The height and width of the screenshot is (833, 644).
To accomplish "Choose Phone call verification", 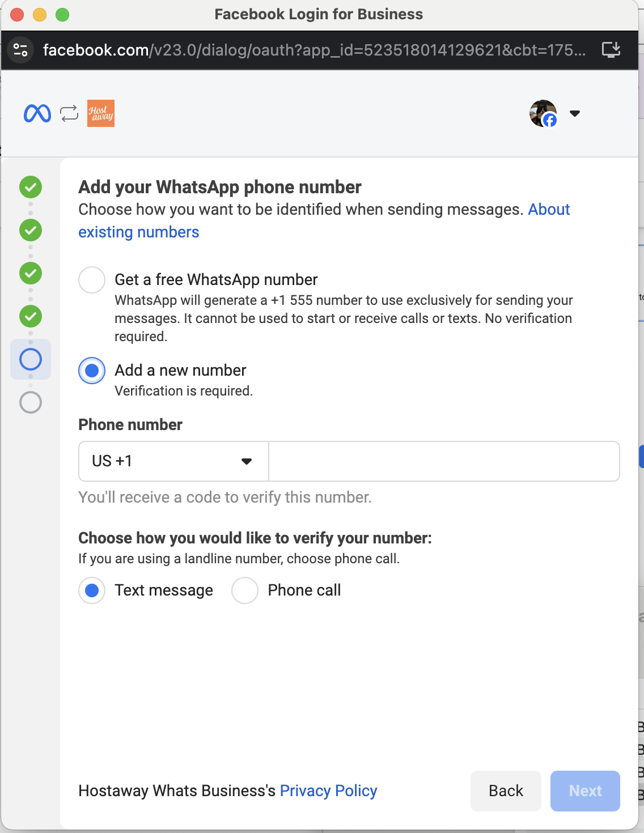I will click(x=245, y=590).
